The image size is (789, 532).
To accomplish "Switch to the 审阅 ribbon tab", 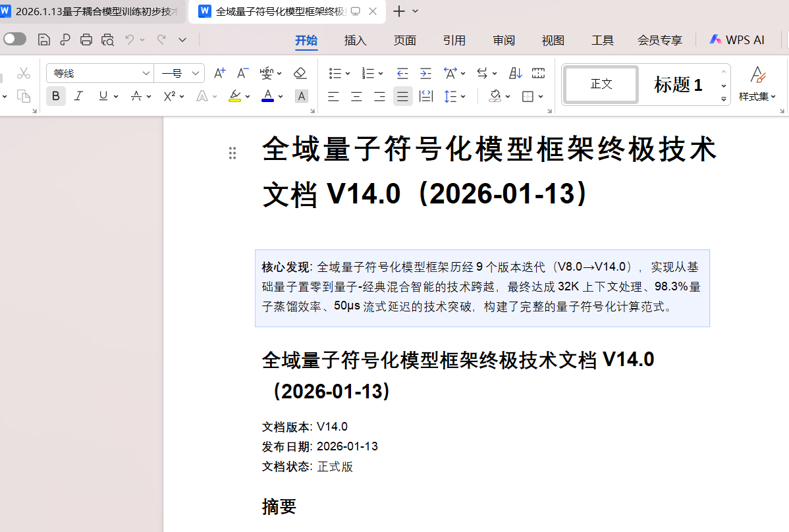I will pos(504,40).
